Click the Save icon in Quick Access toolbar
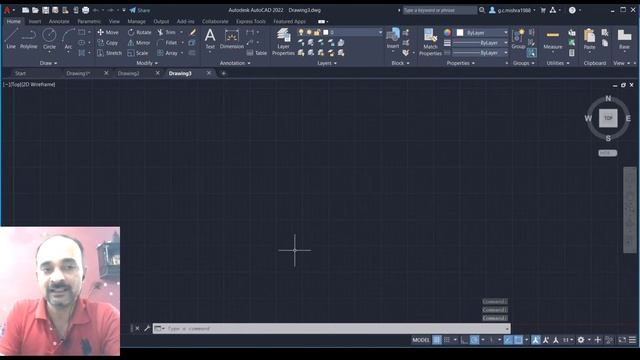 tap(45, 10)
